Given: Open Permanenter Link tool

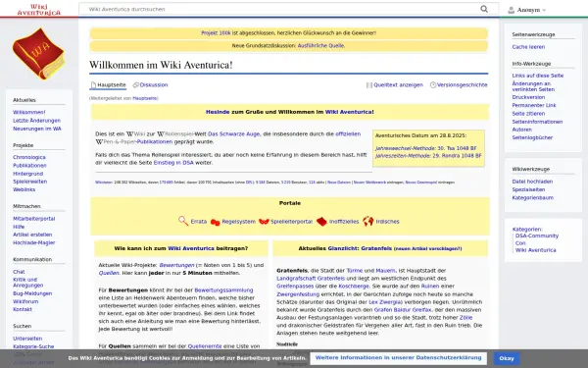Looking at the screenshot, I should pos(534,106).
